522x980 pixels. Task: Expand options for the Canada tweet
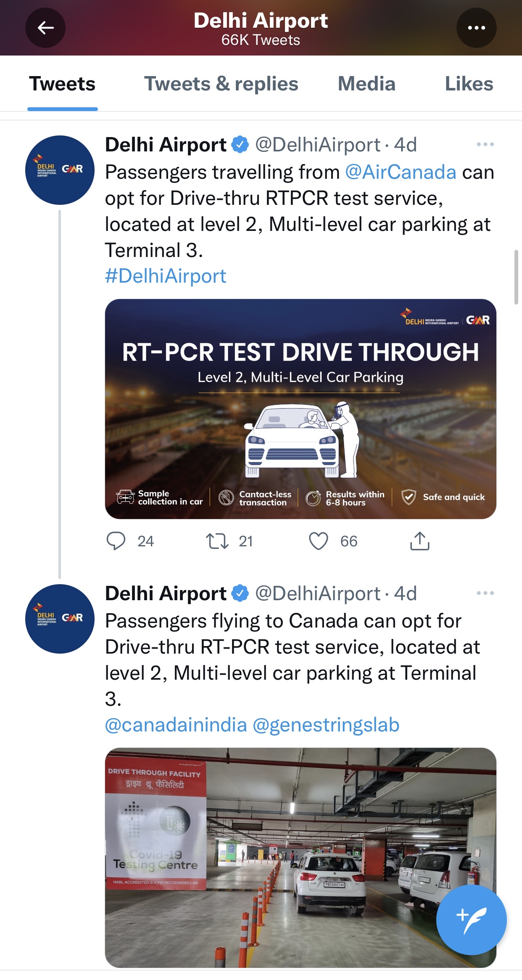[x=485, y=593]
